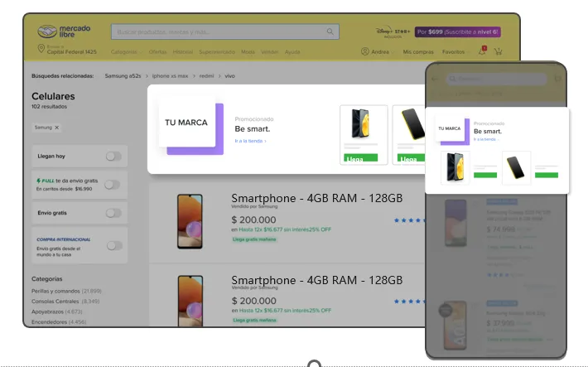Open the Ofertas menu item
The width and height of the screenshot is (588, 367).
(157, 52)
